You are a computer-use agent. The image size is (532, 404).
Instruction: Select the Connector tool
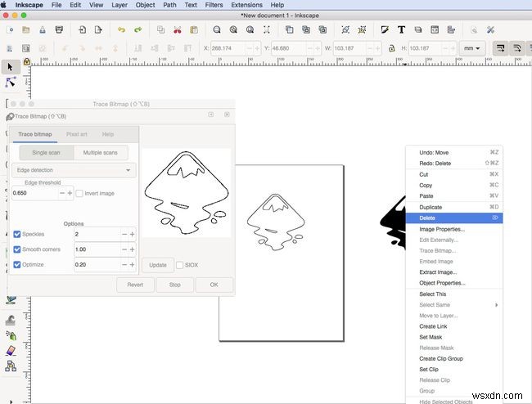tap(11, 366)
